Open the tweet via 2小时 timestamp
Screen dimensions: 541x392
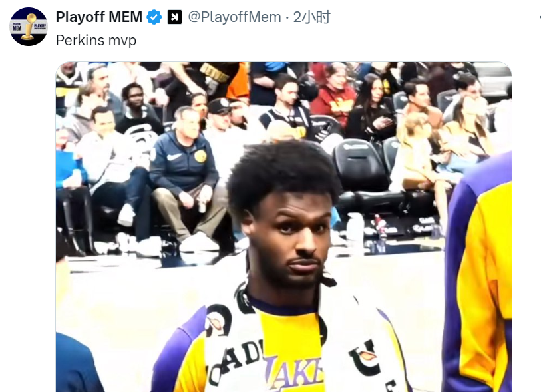pyautogui.click(x=312, y=17)
